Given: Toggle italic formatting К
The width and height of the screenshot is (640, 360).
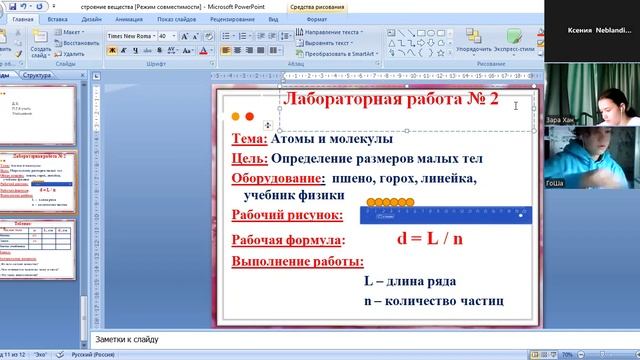Looking at the screenshot, I should [x=124, y=50].
